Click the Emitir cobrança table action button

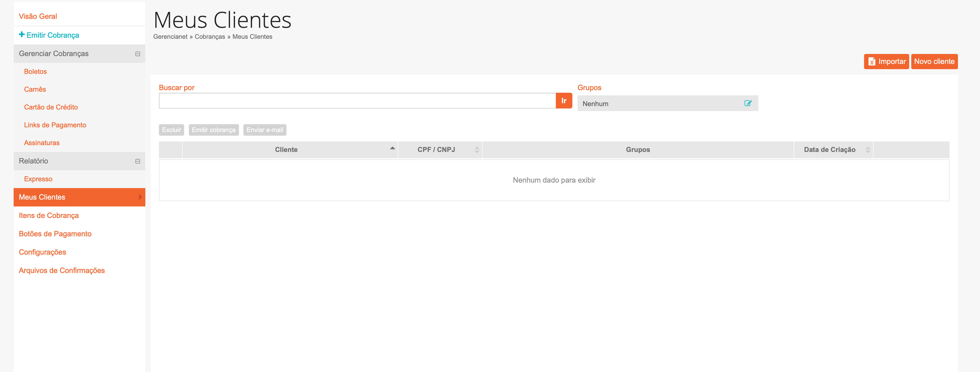(214, 130)
